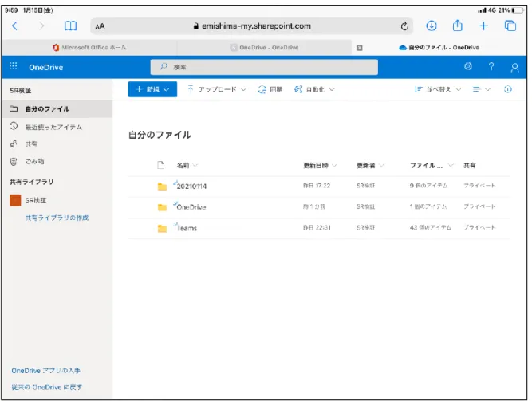The image size is (532, 401).
Task: Open Safari downloads icon
Action: tap(432, 26)
